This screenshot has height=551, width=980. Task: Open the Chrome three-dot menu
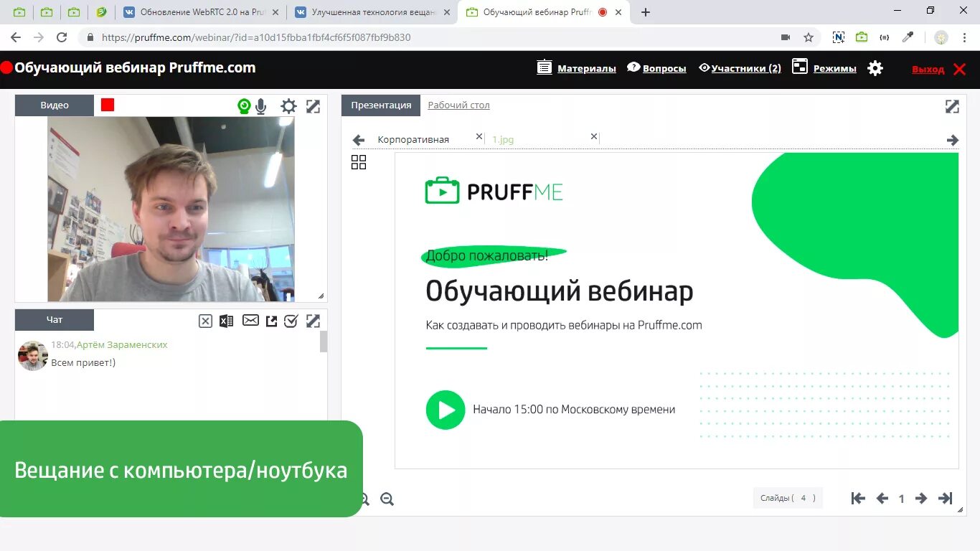pyautogui.click(x=965, y=37)
